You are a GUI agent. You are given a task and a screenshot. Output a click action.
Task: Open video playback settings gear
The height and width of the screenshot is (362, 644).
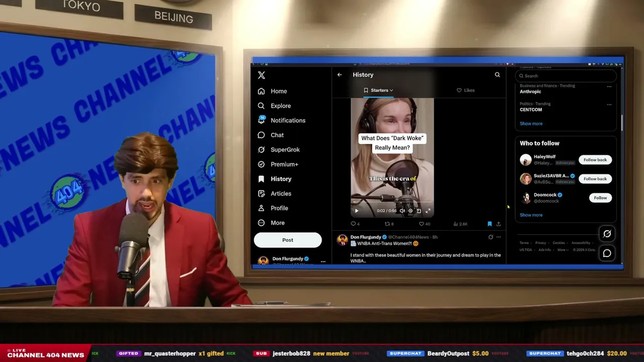click(x=411, y=211)
